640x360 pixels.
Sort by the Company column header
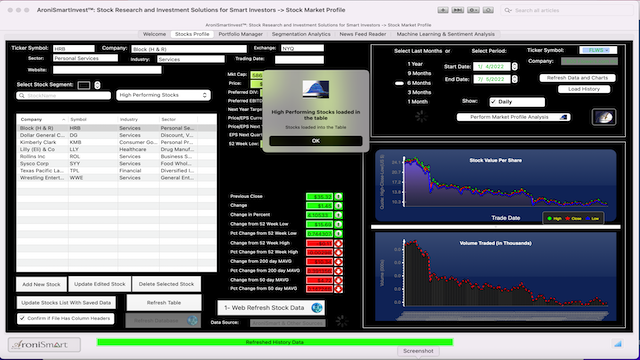point(42,120)
